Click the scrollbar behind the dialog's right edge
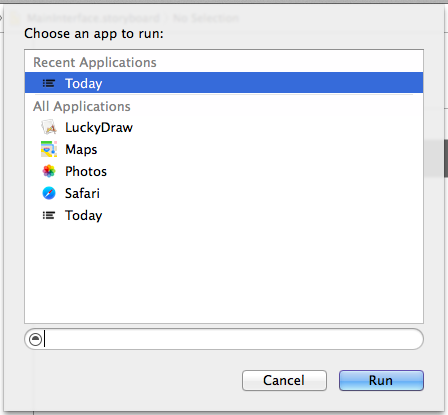The height and width of the screenshot is (415, 448). click(446, 158)
